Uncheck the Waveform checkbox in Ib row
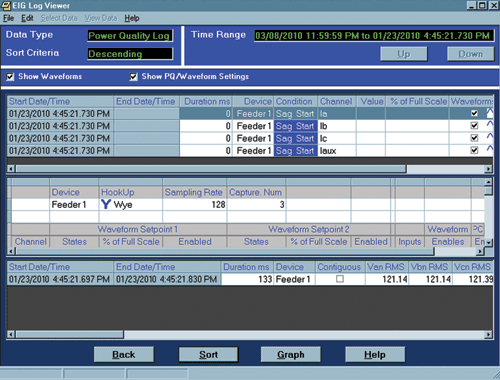 click(474, 126)
